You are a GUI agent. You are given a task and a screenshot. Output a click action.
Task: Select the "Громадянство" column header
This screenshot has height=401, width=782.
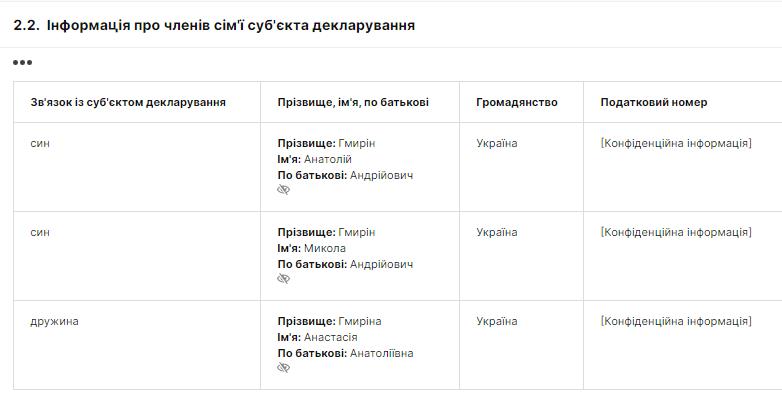pyautogui.click(x=517, y=102)
